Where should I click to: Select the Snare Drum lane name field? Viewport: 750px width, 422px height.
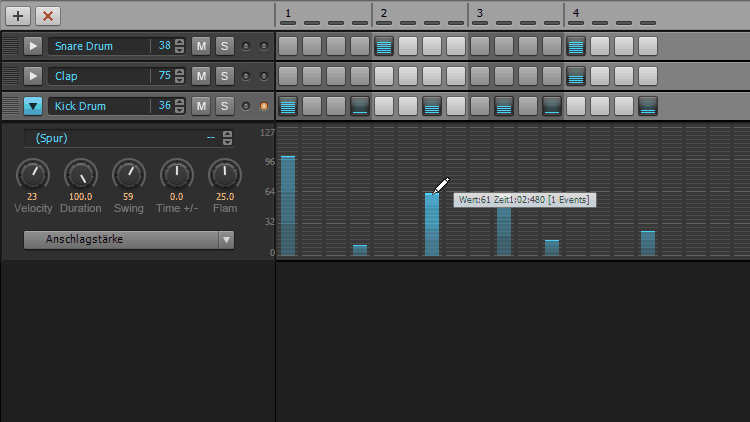99,46
